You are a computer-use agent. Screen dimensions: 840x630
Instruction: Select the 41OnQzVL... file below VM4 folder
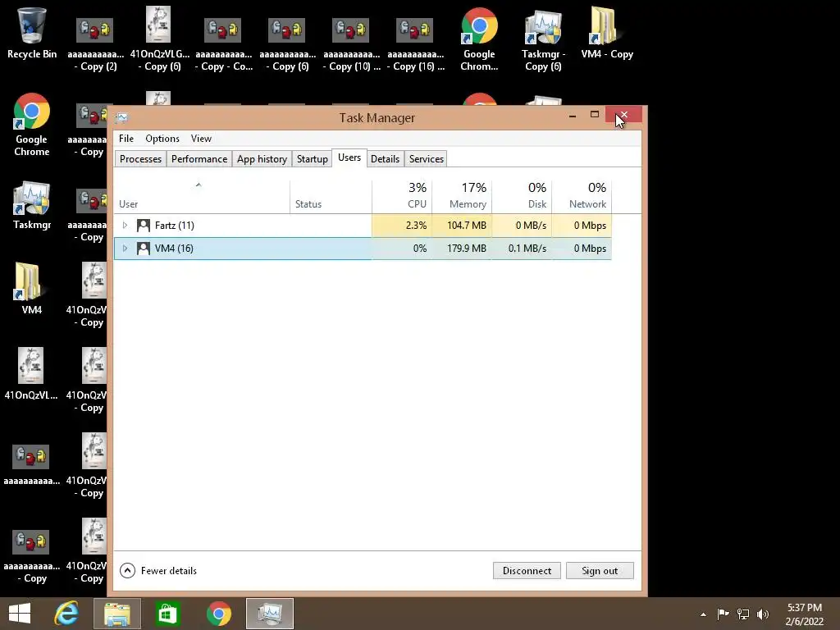coord(31,373)
